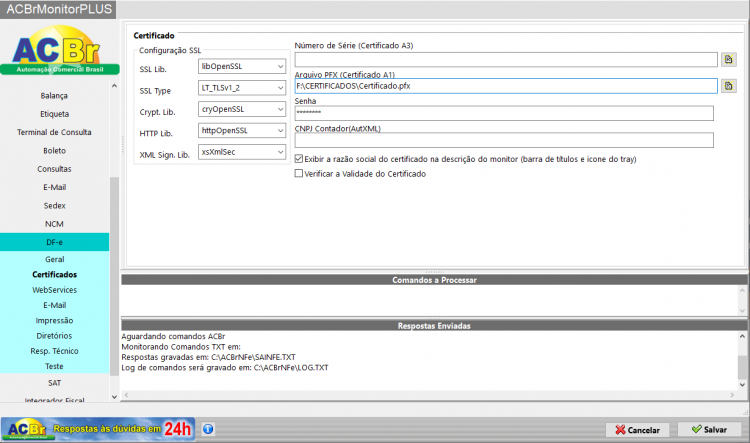The height and width of the screenshot is (443, 750).
Task: Click the Cancelar button
Action: pyautogui.click(x=637, y=430)
